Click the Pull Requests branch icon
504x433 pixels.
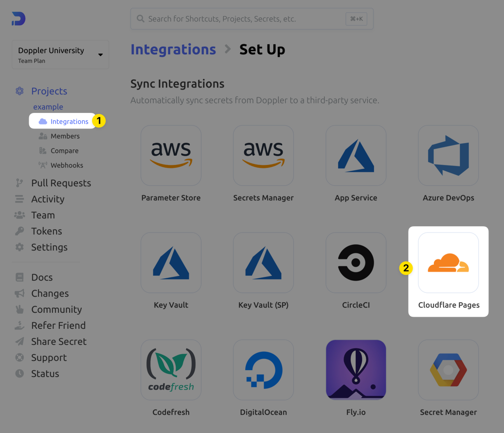tap(19, 183)
